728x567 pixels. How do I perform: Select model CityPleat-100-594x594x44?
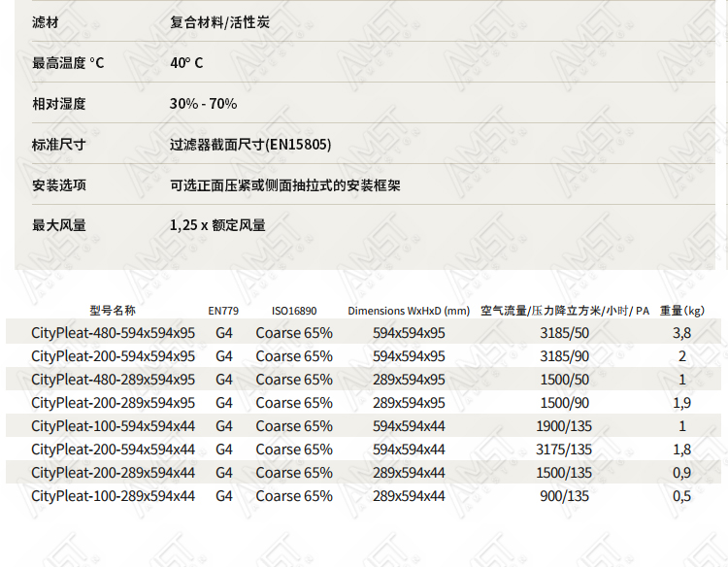tap(114, 426)
